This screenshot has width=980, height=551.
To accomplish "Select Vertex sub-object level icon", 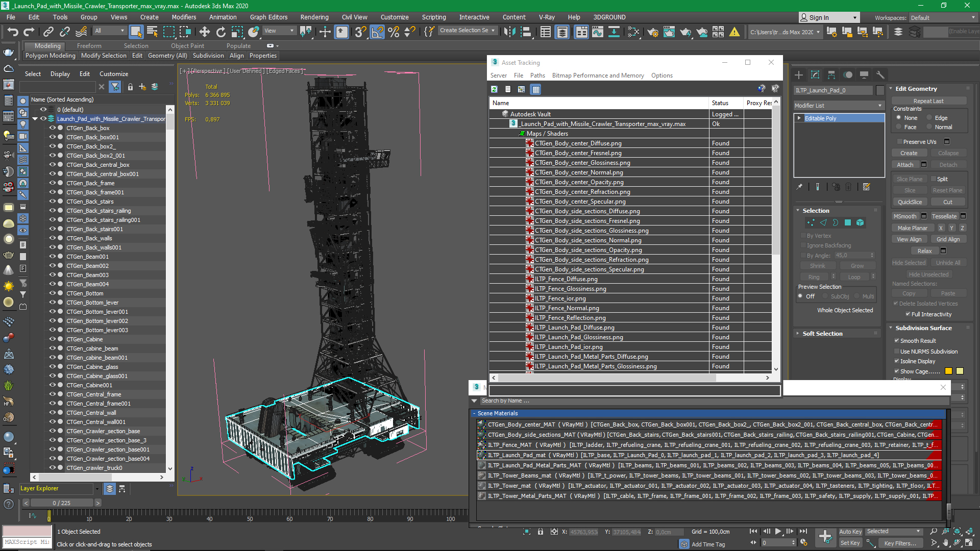I will tap(811, 222).
